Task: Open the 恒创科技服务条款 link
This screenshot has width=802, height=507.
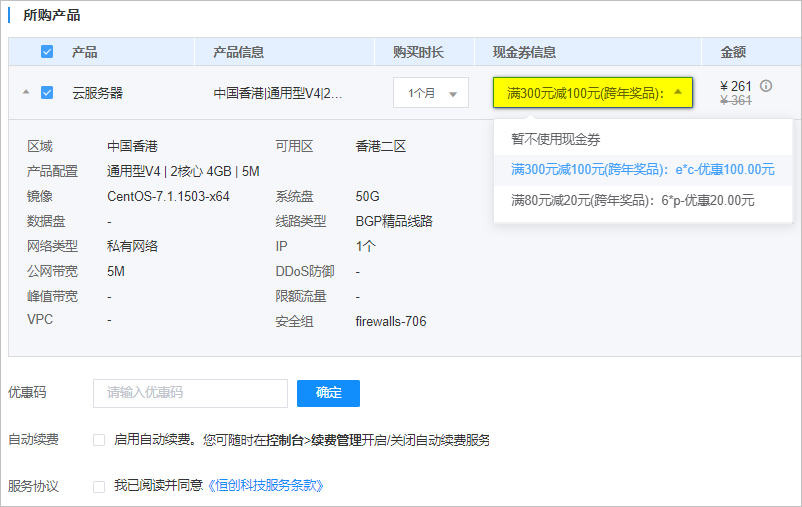Action: tap(265, 486)
